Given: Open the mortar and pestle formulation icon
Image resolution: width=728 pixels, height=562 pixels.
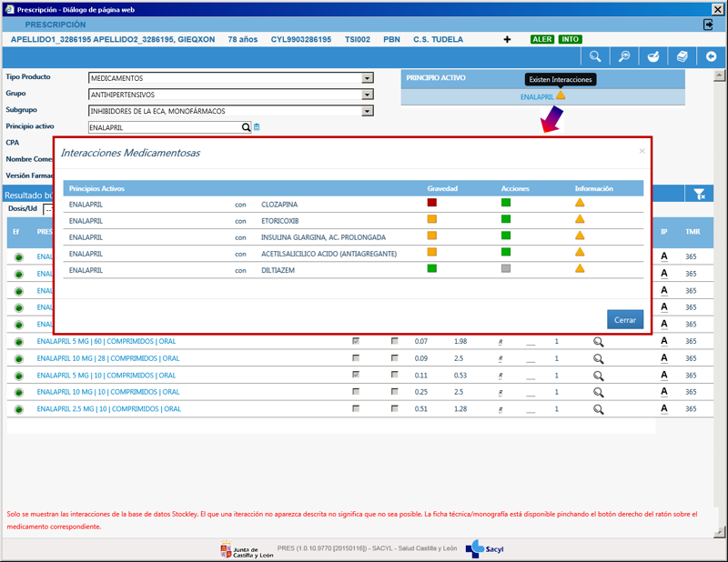Looking at the screenshot, I should point(652,57).
